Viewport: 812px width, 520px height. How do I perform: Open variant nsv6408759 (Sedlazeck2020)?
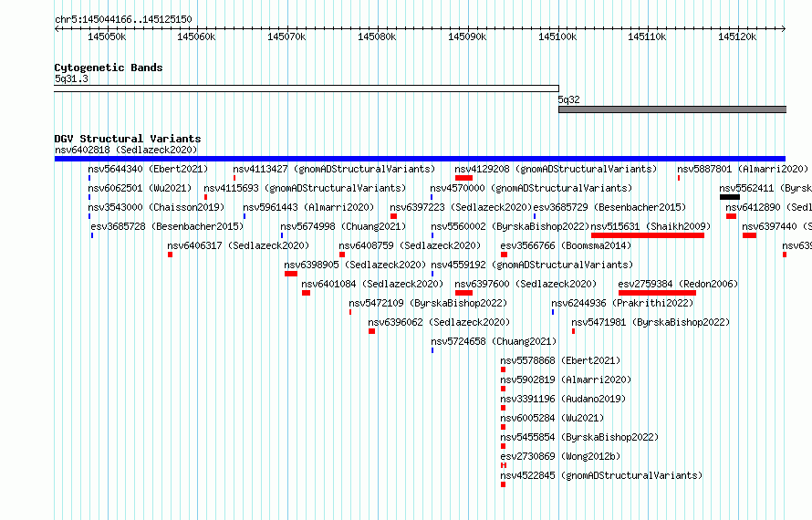coord(411,245)
